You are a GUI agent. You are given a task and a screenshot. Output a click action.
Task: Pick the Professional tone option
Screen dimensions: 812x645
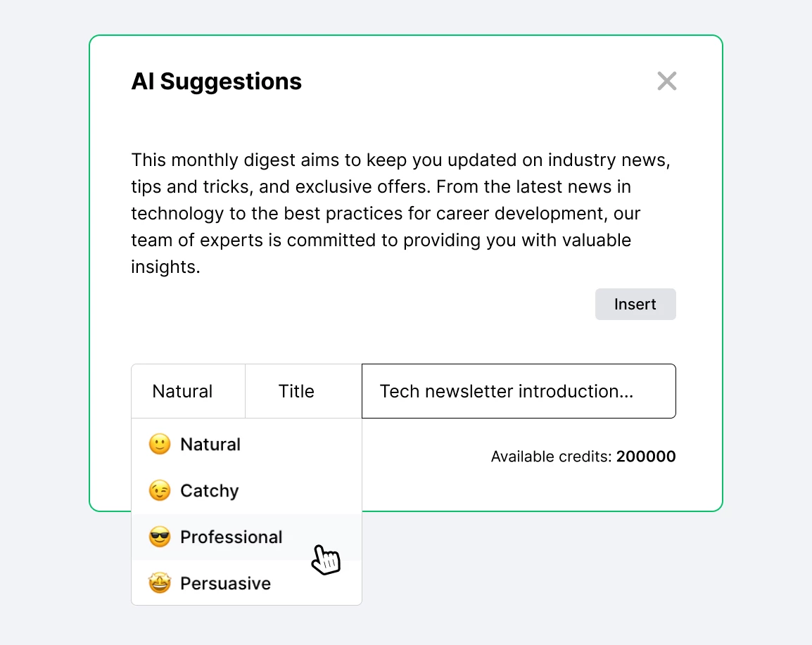click(x=231, y=537)
